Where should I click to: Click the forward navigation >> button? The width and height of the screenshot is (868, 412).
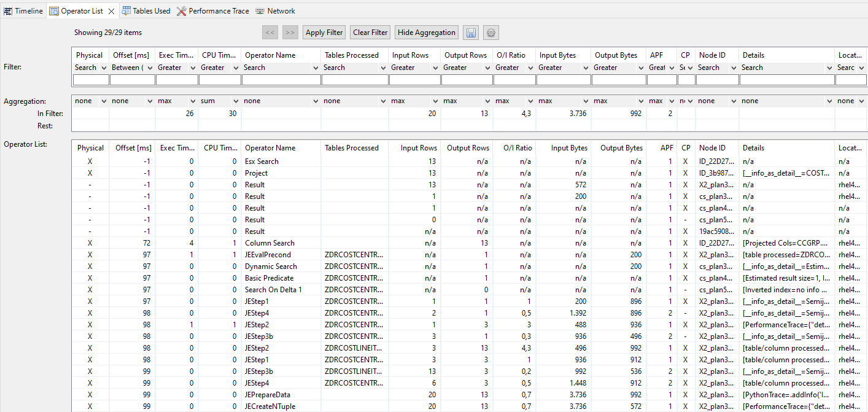tap(290, 32)
